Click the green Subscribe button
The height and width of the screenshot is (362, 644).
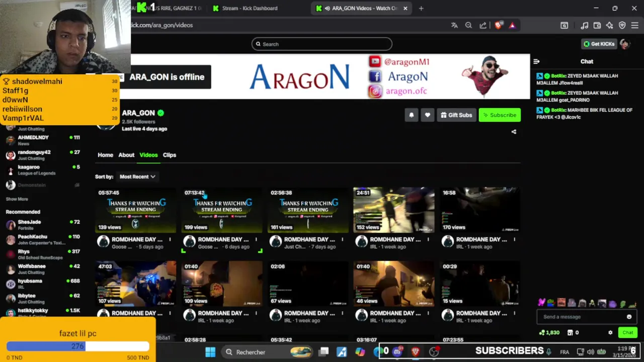tap(500, 115)
